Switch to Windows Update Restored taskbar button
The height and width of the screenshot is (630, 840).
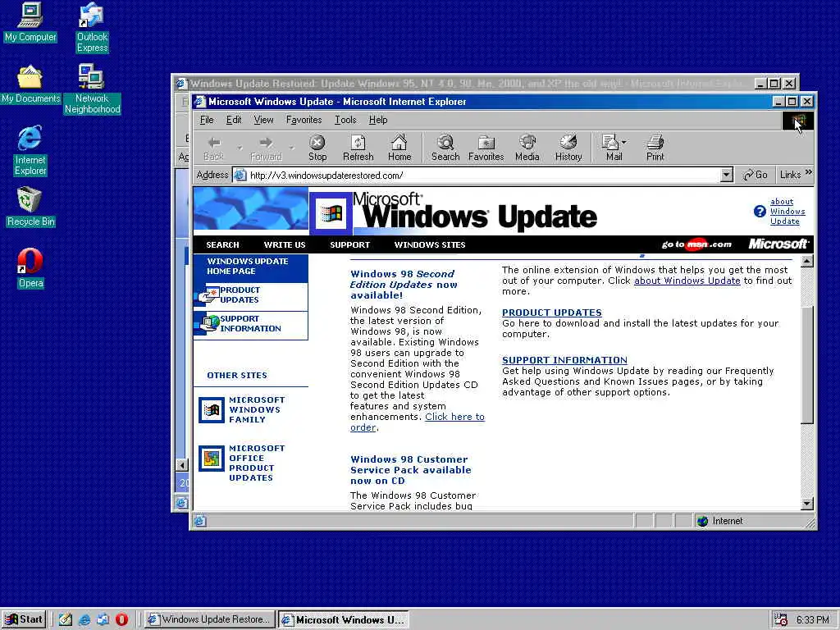pyautogui.click(x=209, y=619)
